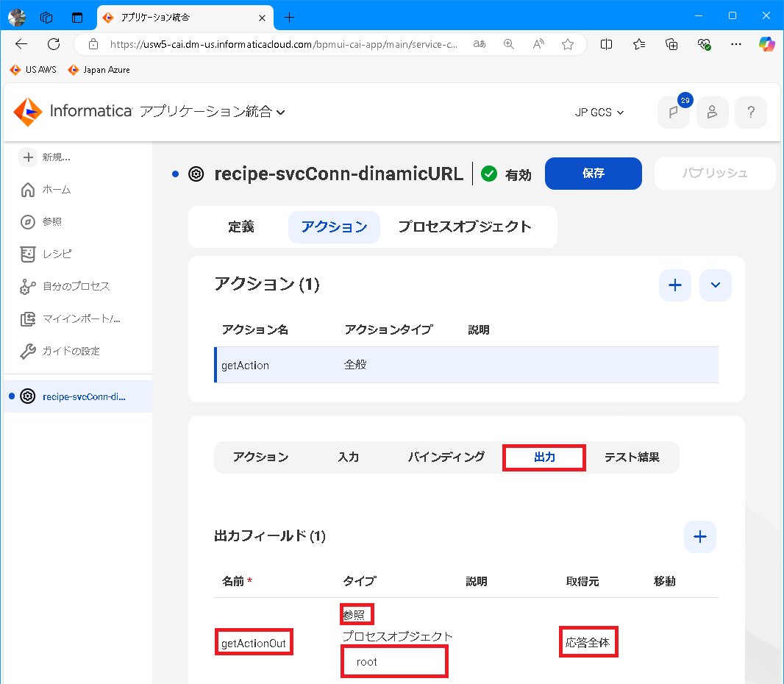The height and width of the screenshot is (684, 784).
Task: Expand the アプリケーション統合 service switcher
Action: pos(213,112)
